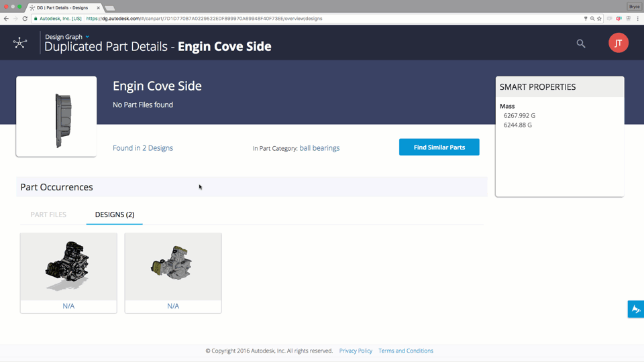Click the grey panel extension icon beside menu
This screenshot has width=644, height=362.
coord(629,19)
